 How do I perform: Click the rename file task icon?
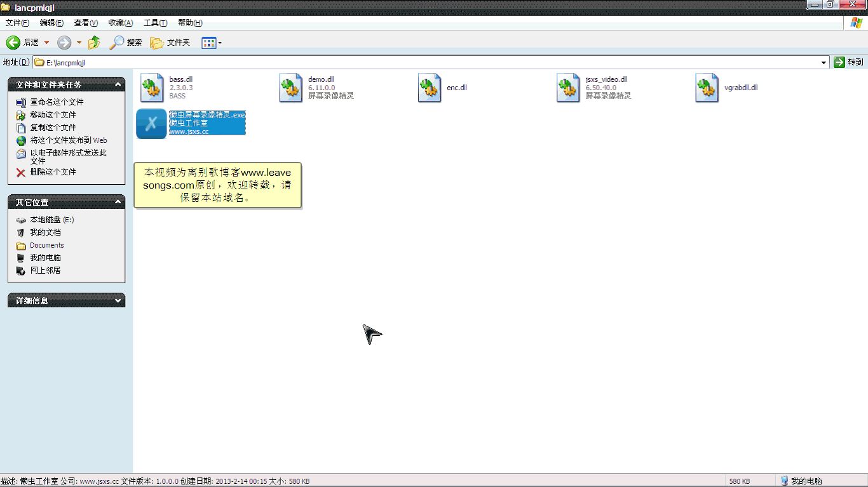[21, 102]
